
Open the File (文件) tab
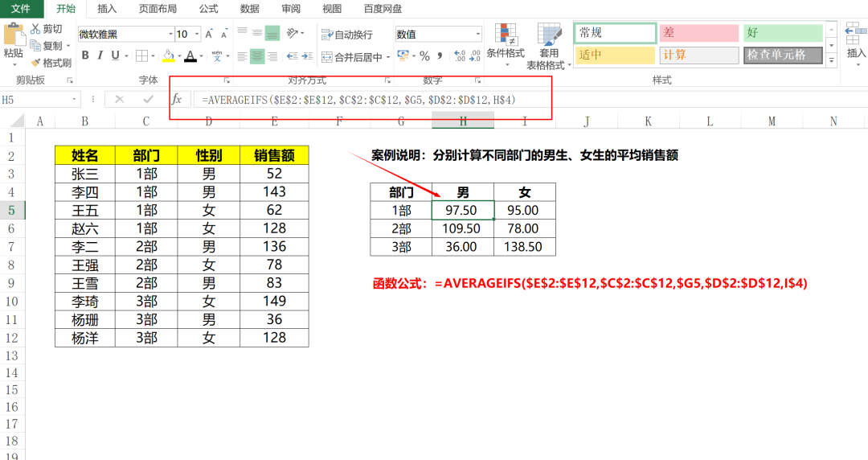pyautogui.click(x=20, y=8)
